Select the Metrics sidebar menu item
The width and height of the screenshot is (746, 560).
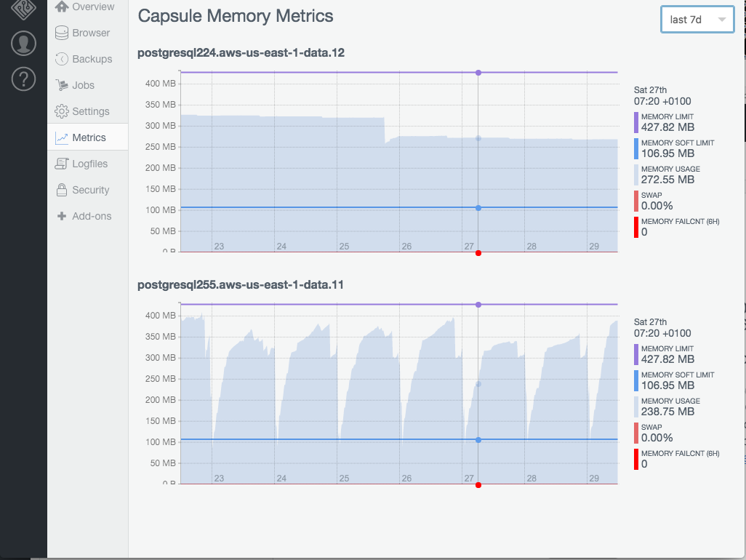click(x=87, y=137)
